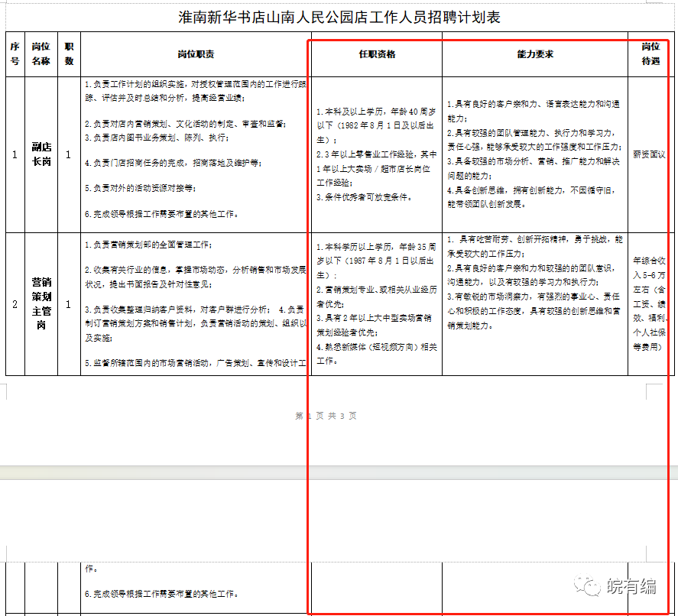This screenshot has width=678, height=616.
Task: Click duty "3.负责收集整理归纳客户资料"
Action: click(x=177, y=310)
